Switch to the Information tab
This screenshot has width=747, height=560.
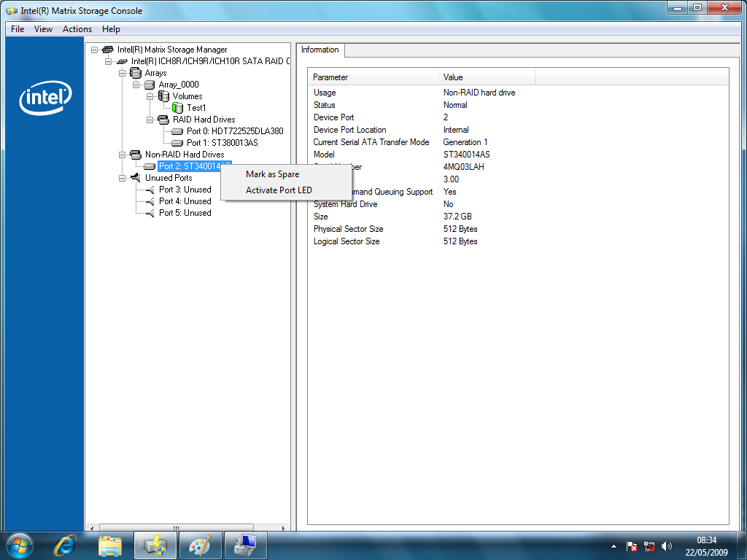point(320,50)
